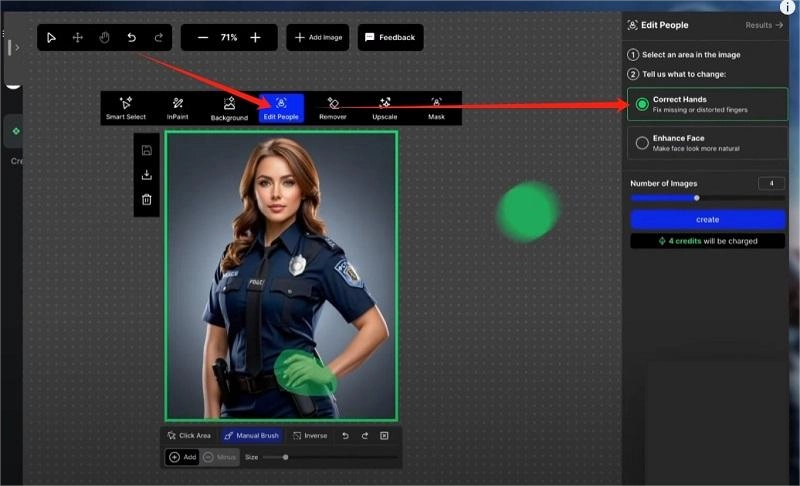Switch the brush mode to Add
800x486 pixels.
pos(182,457)
